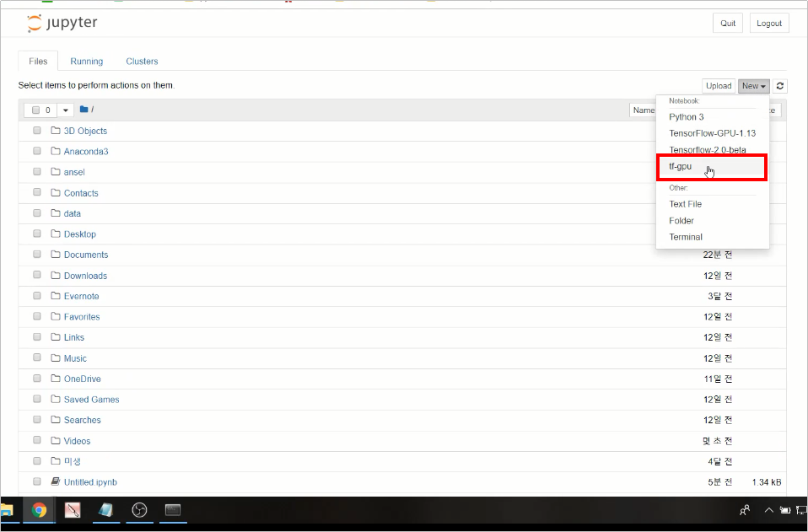
Task: Open the Links folder link
Action: coord(73,337)
